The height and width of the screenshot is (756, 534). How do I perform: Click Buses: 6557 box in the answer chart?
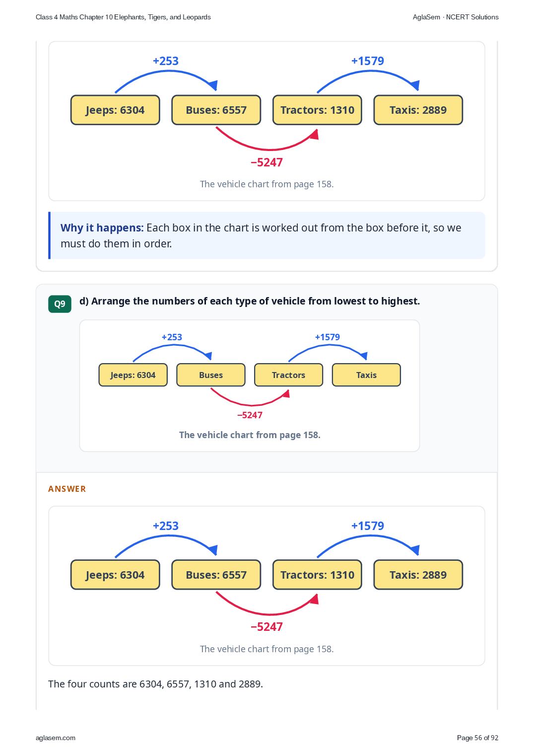click(x=216, y=575)
